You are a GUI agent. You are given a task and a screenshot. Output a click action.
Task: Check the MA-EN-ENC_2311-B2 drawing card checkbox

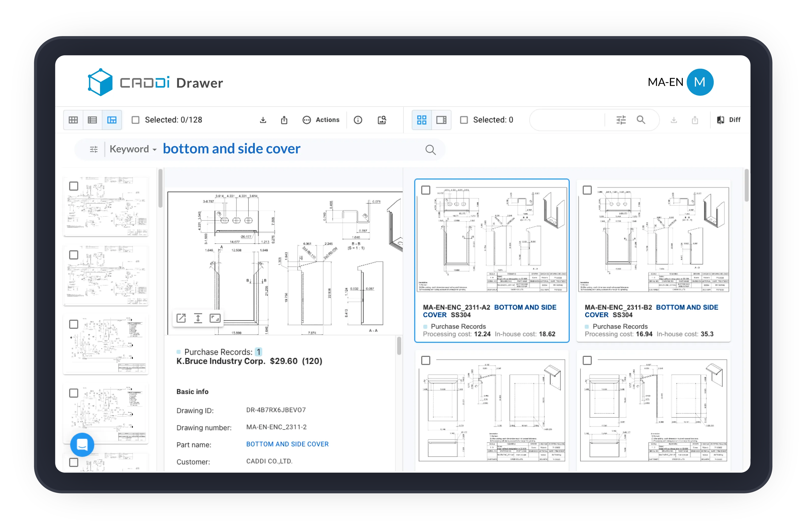(x=587, y=190)
